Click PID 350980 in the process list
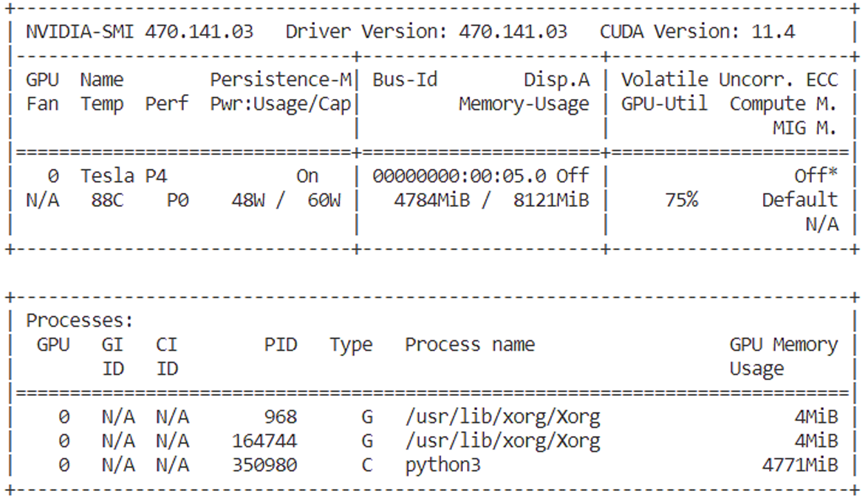This screenshot has height=499, width=865. pyautogui.click(x=264, y=464)
